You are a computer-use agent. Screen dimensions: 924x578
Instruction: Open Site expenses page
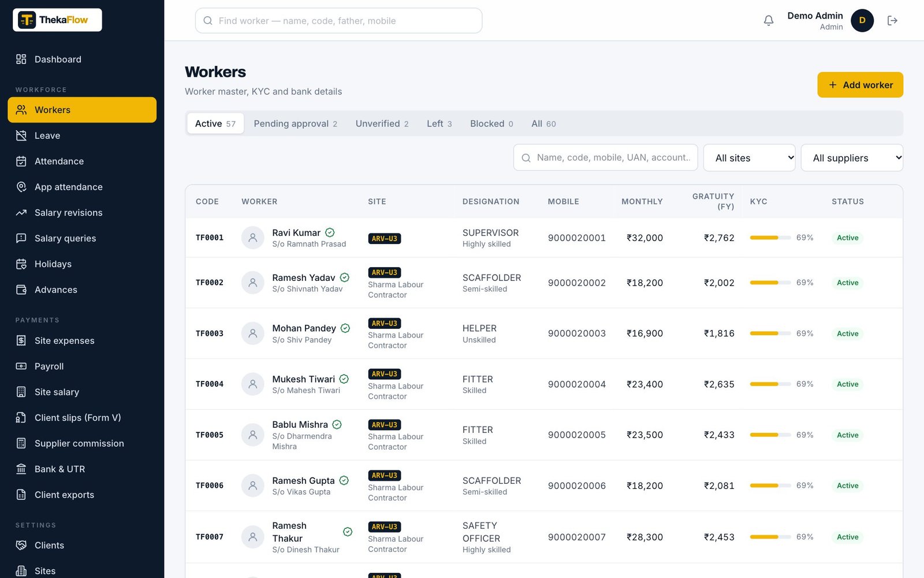pos(82,340)
